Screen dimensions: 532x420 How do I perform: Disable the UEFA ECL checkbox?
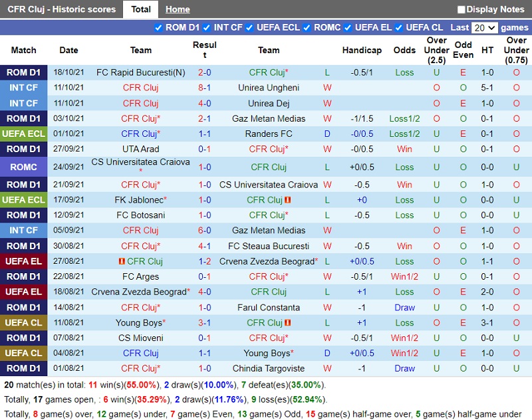[249, 28]
